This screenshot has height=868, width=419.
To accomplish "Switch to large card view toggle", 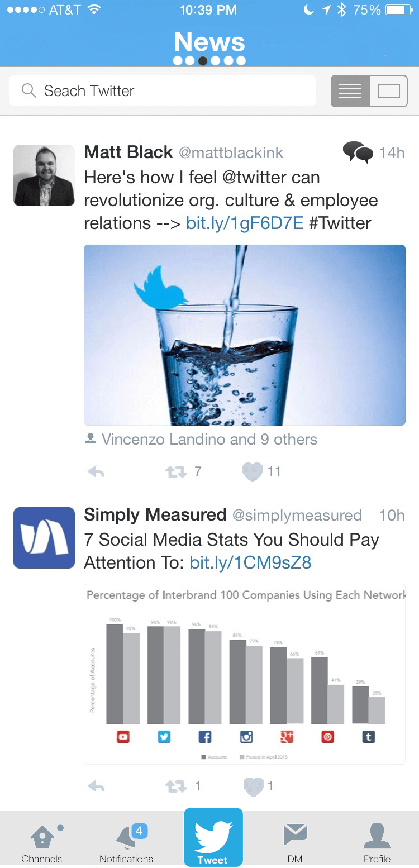I will tap(388, 91).
